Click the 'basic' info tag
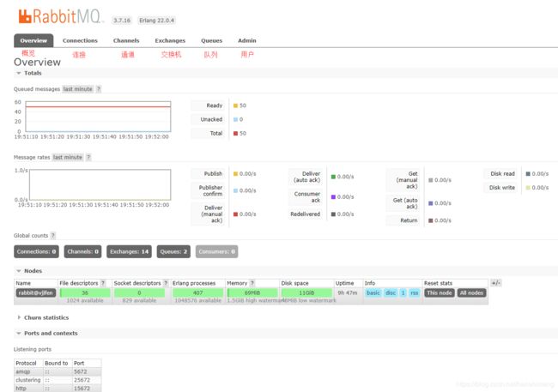The height and width of the screenshot is (392, 558). [373, 292]
